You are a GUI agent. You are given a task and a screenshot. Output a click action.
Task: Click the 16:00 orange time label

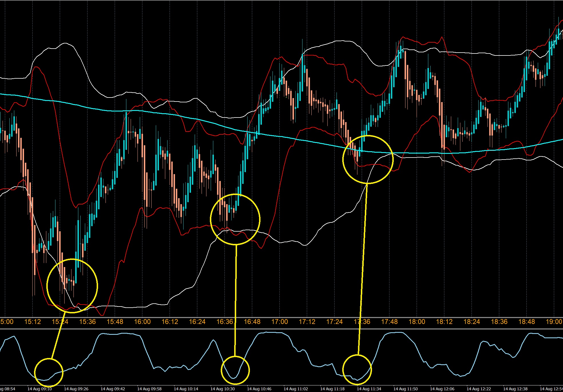point(142,322)
